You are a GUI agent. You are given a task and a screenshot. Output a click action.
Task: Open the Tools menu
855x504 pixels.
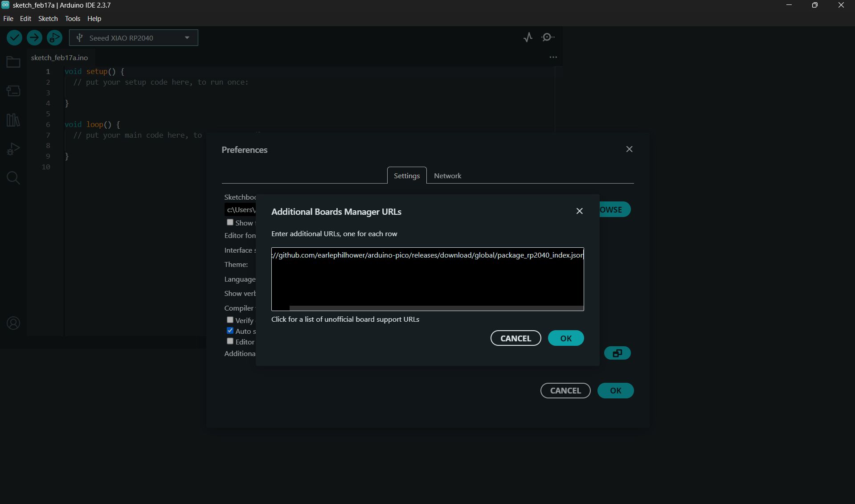[73, 19]
